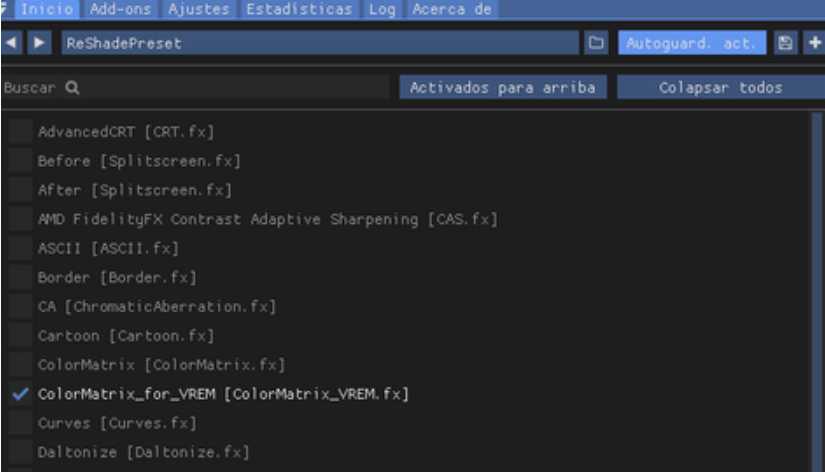
Task: Select CA [ChromaticAberration.fx] label
Action: click(x=157, y=306)
